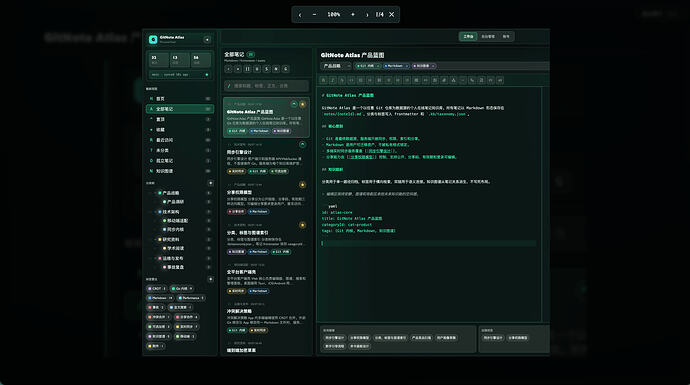Open the 产品战略 category dropdown in editor
The image size is (690, 385).
336,66
